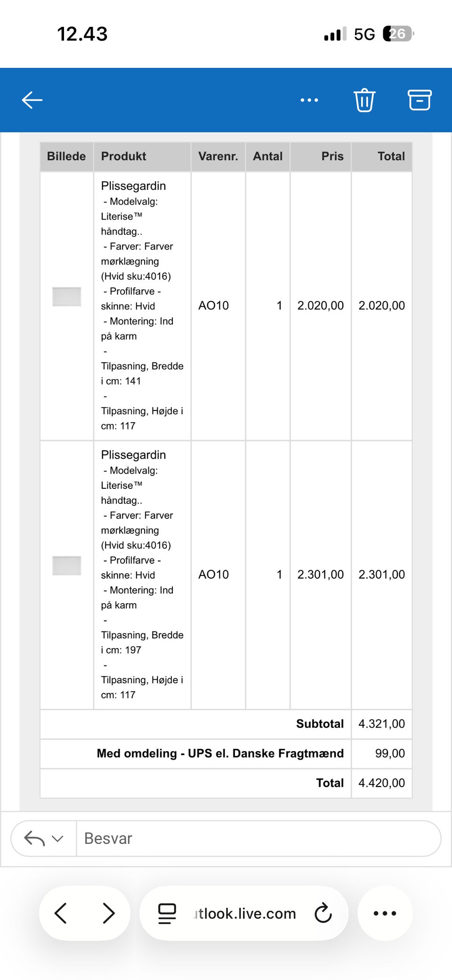Open the page options icon left of the URL
This screenshot has width=452, height=980.
167,913
